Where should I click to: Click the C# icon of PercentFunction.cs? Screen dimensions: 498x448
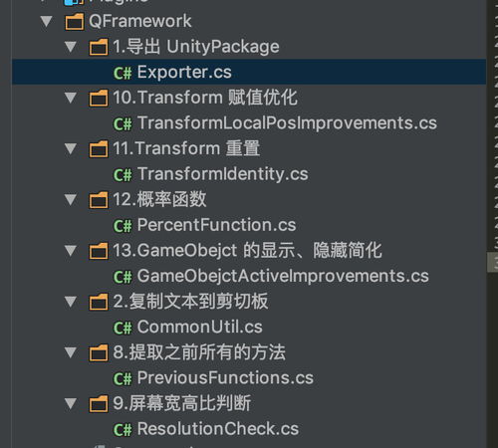[123, 226]
